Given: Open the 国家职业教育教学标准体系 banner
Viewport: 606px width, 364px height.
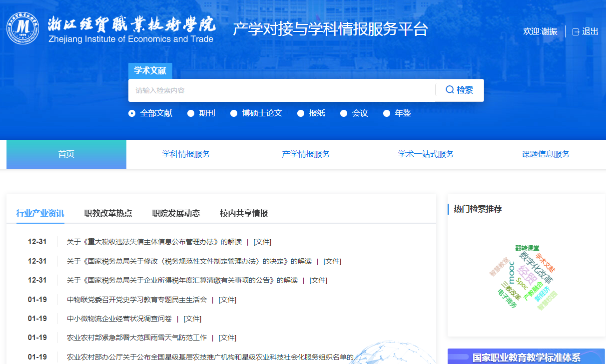Looking at the screenshot, I should 526,357.
